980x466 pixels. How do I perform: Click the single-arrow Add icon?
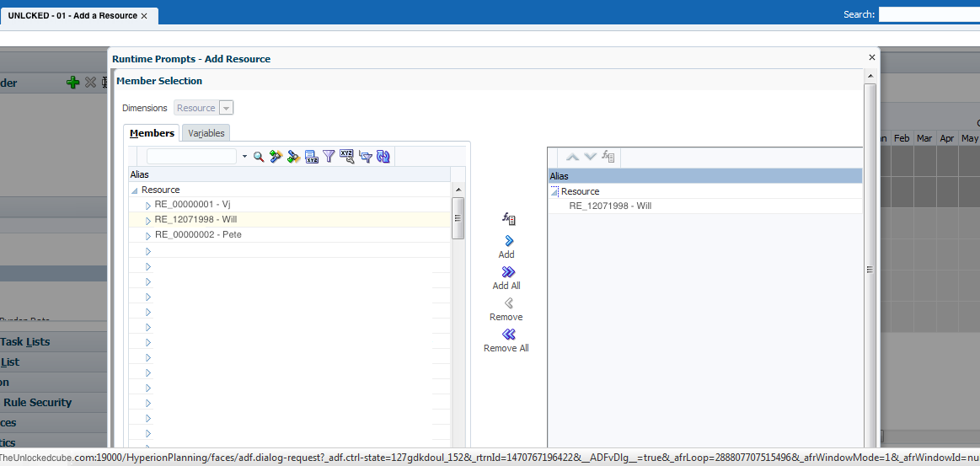[507, 241]
